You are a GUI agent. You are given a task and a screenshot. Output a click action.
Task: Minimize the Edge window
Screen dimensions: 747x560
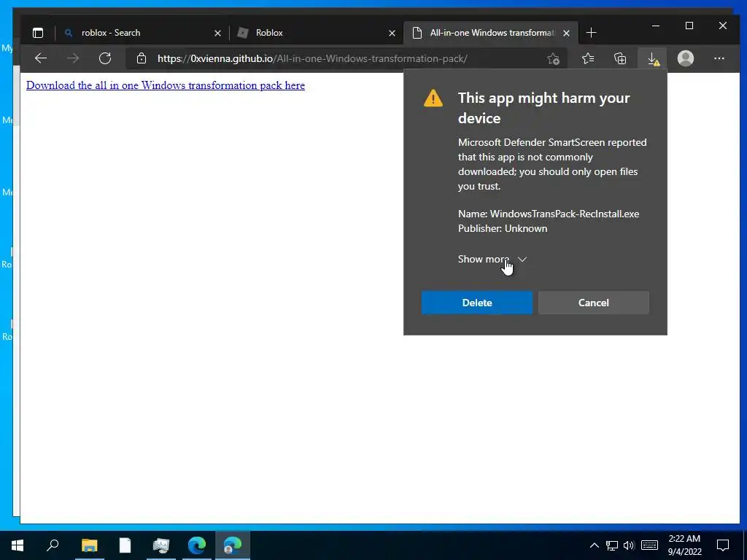[x=656, y=26]
